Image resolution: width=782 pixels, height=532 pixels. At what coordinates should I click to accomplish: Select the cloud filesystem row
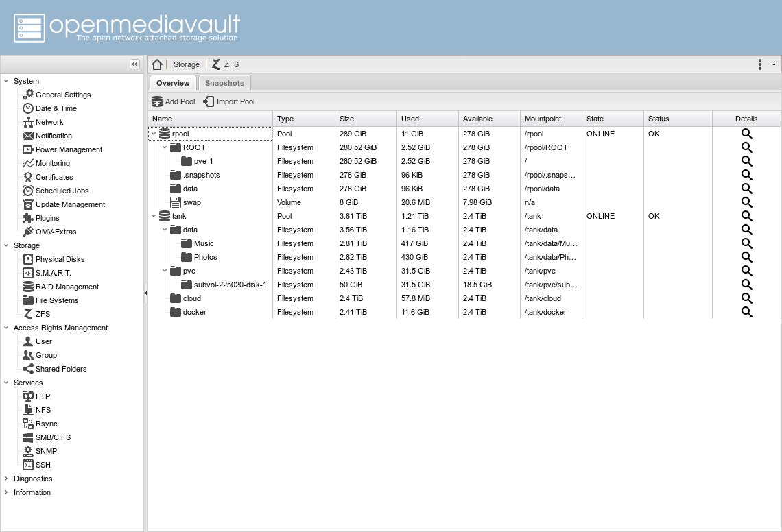click(x=464, y=298)
